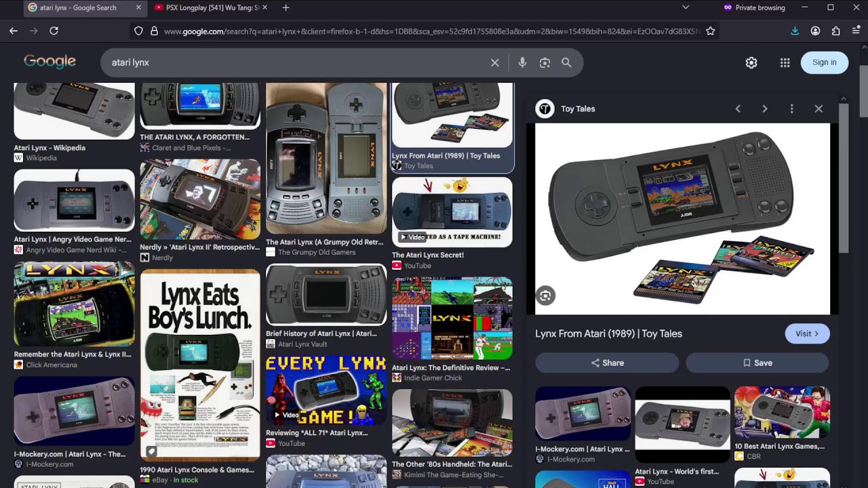Viewport: 868px width, 488px height.
Task: Close the PSX Longplay tab
Action: 264,7
